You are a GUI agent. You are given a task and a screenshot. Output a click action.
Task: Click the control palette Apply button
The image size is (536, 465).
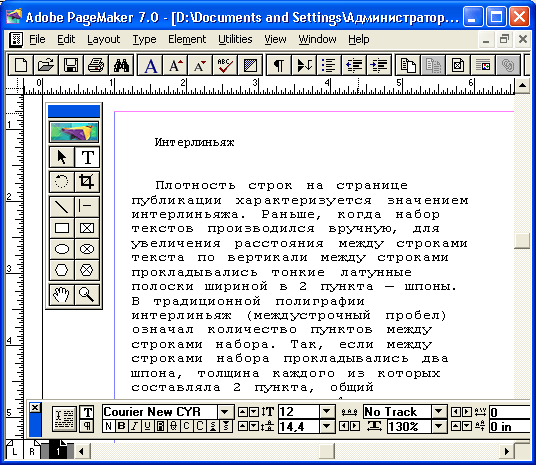click(64, 419)
